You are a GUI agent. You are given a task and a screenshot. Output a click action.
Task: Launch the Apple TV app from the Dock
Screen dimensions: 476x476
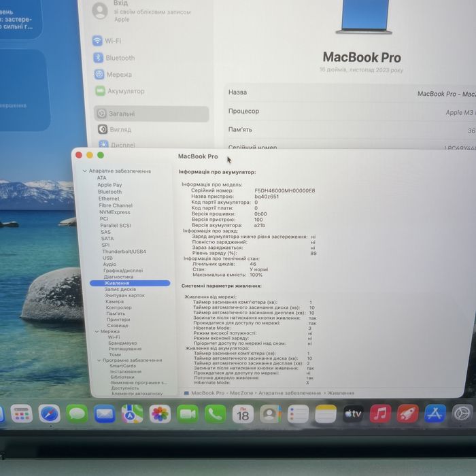coord(353,413)
